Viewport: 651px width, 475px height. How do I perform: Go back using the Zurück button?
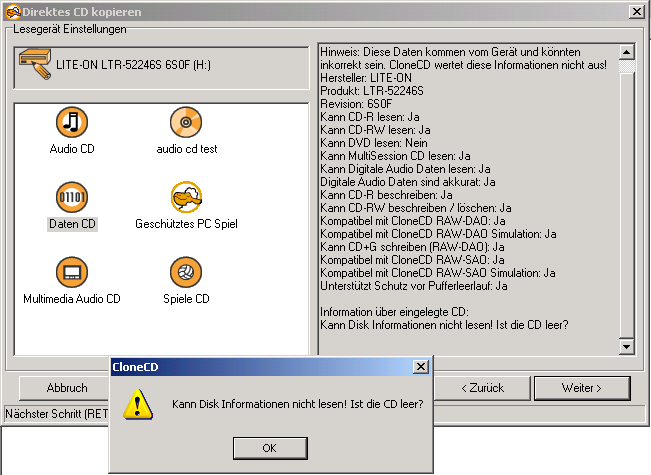(x=482, y=388)
